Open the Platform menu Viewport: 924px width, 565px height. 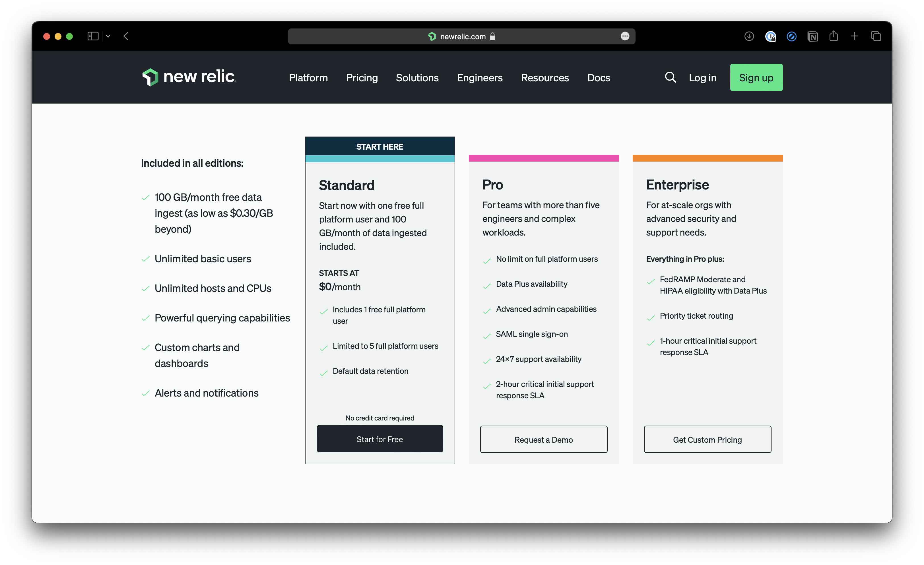click(308, 78)
